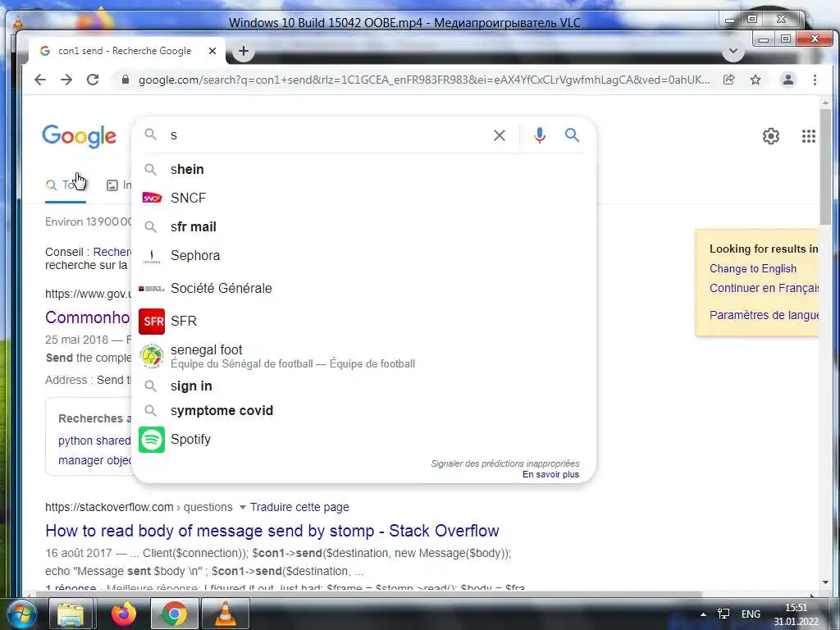Open the Commonho… search result title
Viewport: 840px width, 630px height.
pos(87,317)
